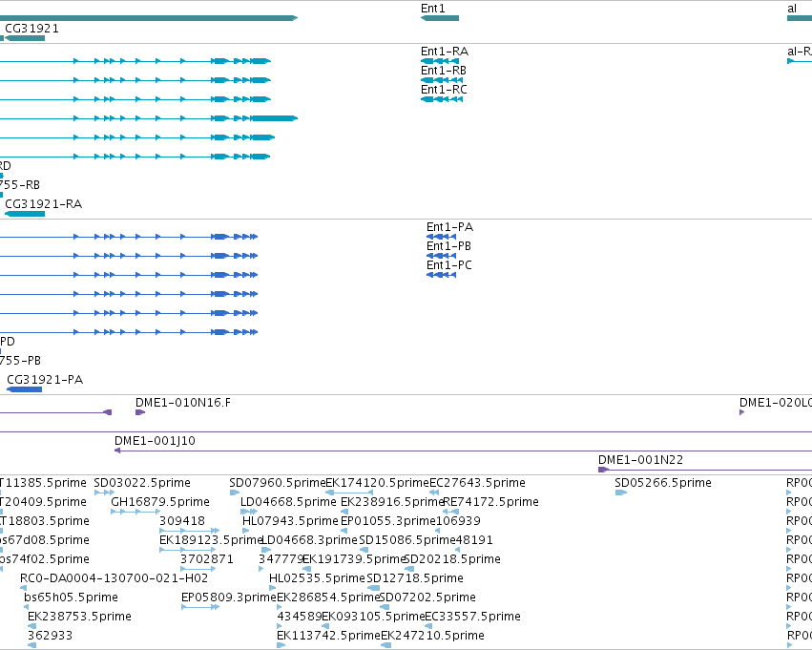The height and width of the screenshot is (650, 812).
Task: Select protein Ent1-PC
Action: click(441, 275)
